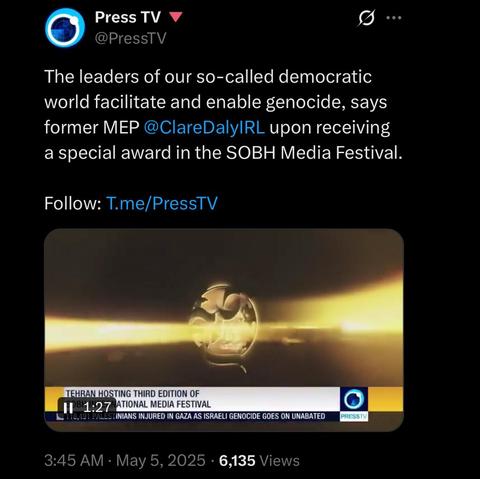Click the Press TV display name

coord(128,17)
